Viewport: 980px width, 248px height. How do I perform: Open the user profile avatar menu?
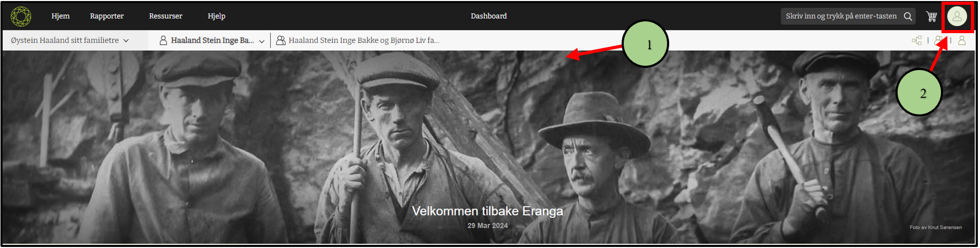[957, 16]
